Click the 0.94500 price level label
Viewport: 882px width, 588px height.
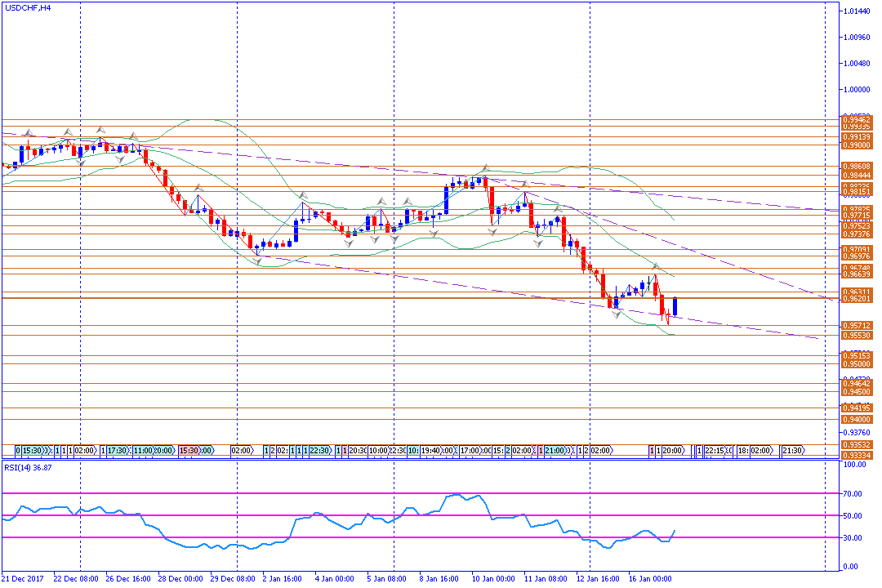[857, 392]
